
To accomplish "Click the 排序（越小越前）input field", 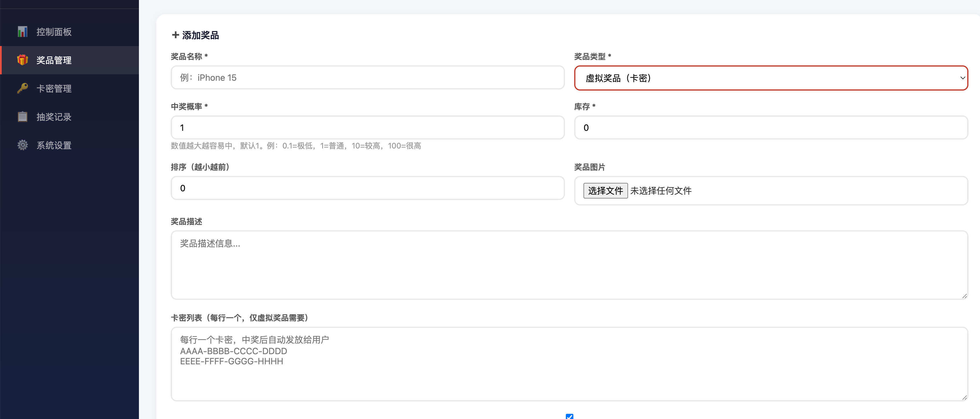I will [x=368, y=188].
